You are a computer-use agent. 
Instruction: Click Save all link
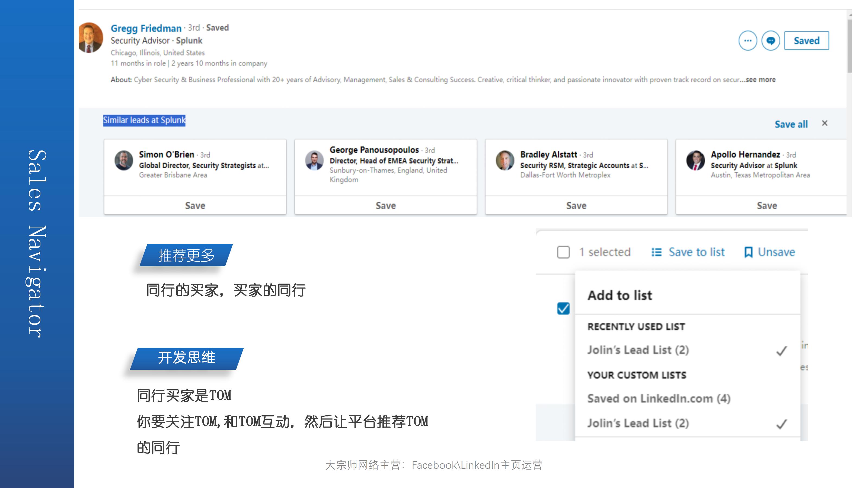[791, 124]
